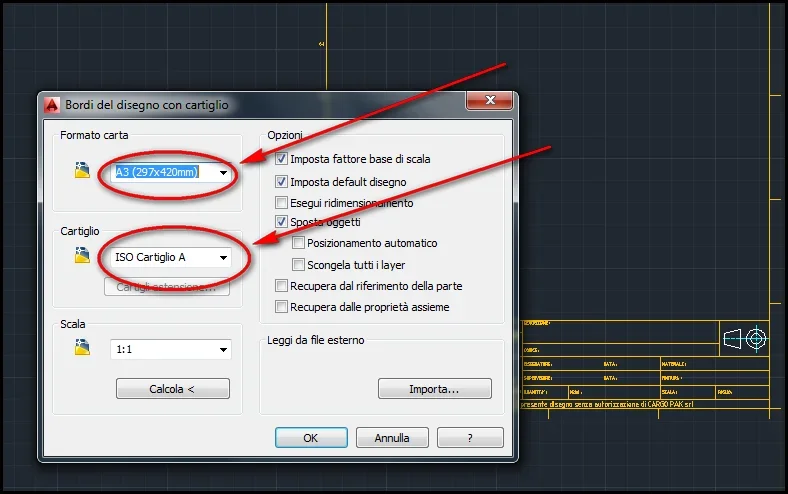
Task: Click the Calcola < button
Action: [x=172, y=389]
